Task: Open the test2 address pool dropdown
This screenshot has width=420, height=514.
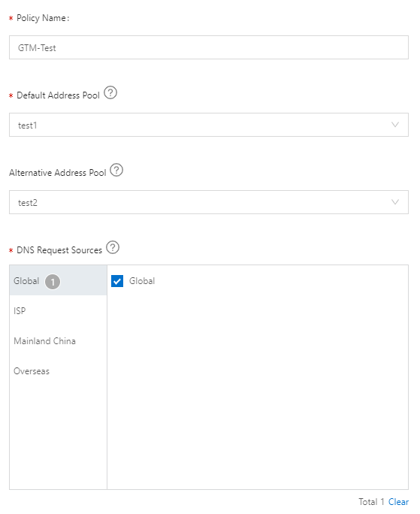Action: point(209,202)
